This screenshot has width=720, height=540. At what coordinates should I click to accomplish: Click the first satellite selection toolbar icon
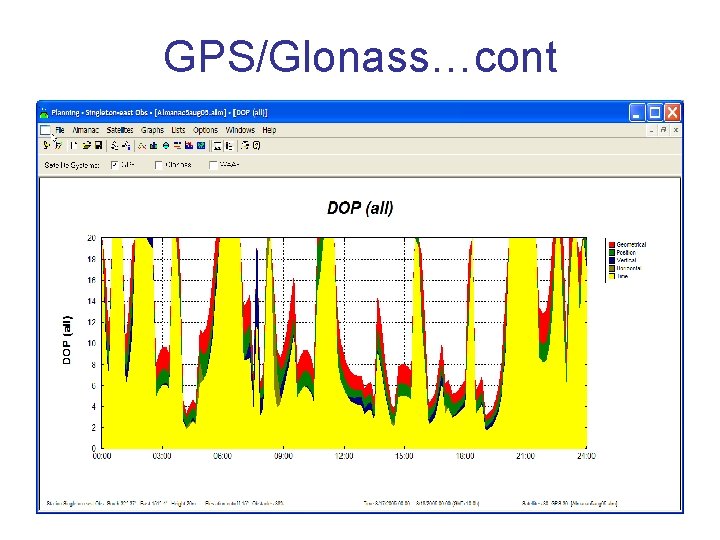115,146
